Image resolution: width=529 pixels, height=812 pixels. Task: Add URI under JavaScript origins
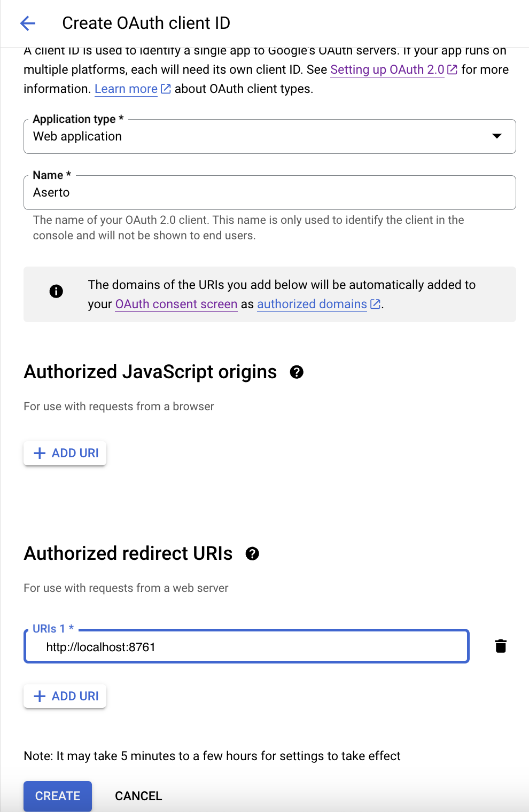click(x=65, y=453)
